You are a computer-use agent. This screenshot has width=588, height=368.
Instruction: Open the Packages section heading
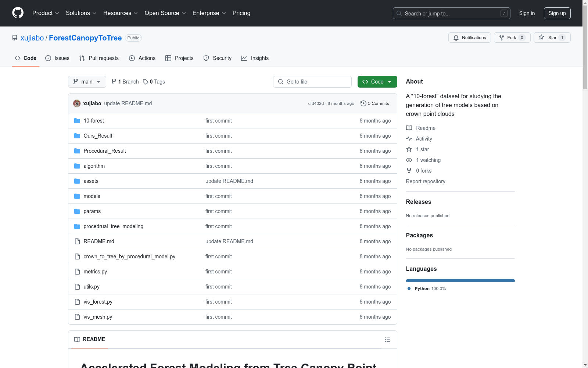[x=419, y=235]
